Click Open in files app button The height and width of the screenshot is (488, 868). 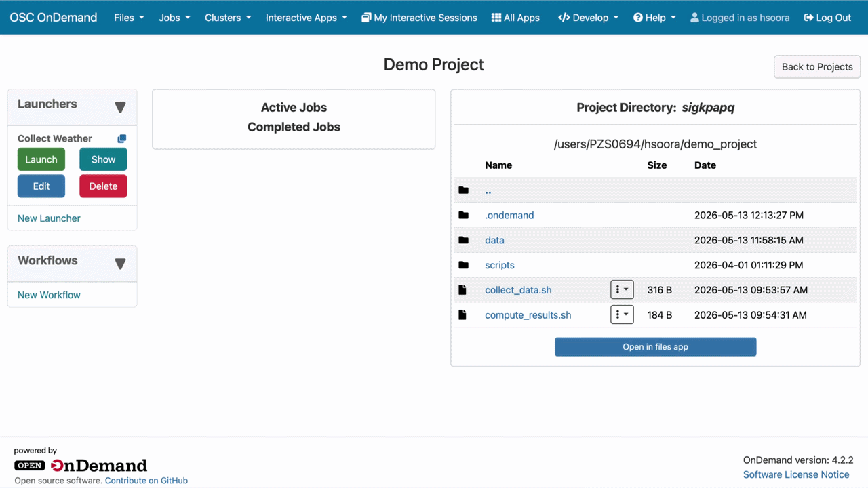point(655,346)
